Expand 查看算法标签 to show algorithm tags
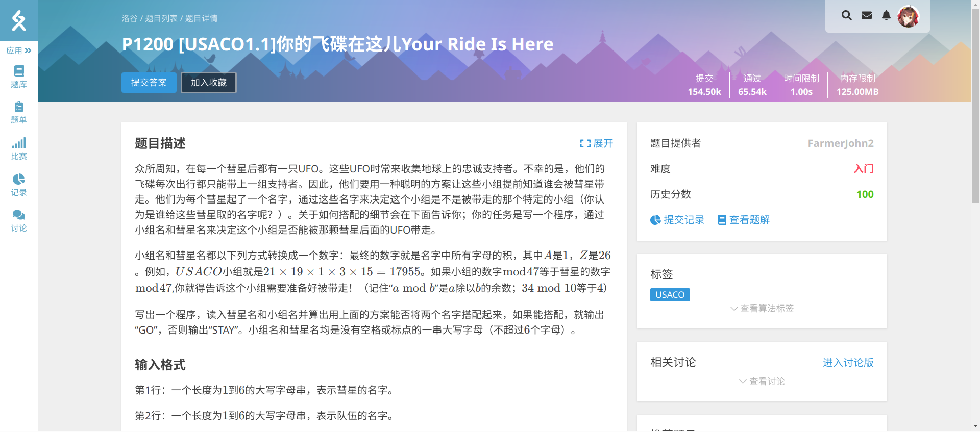 coord(762,309)
